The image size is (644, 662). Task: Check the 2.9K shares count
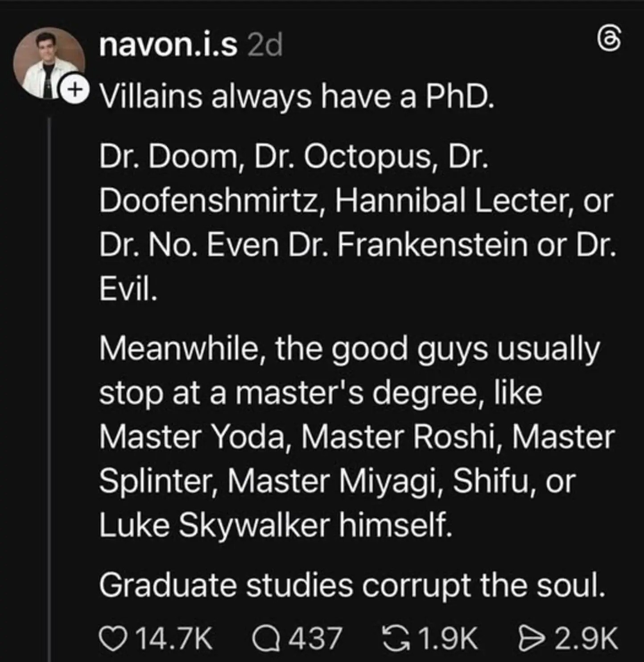point(586,639)
